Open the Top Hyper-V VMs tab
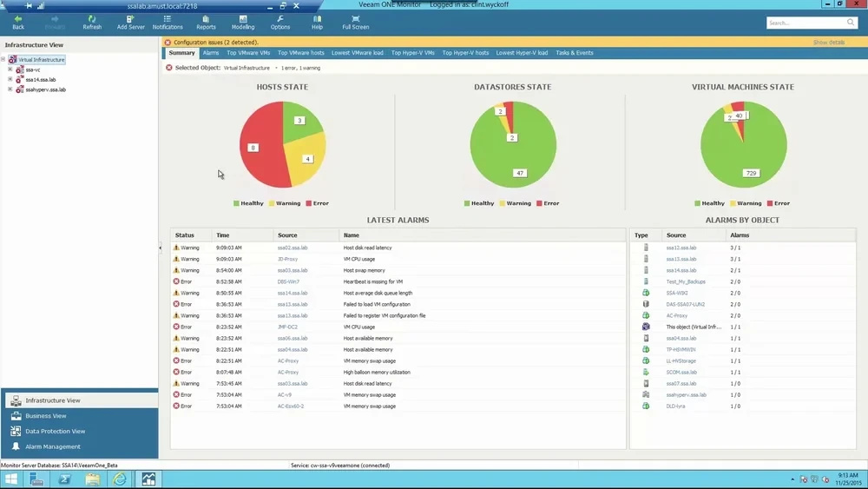This screenshot has width=868, height=489. (412, 53)
